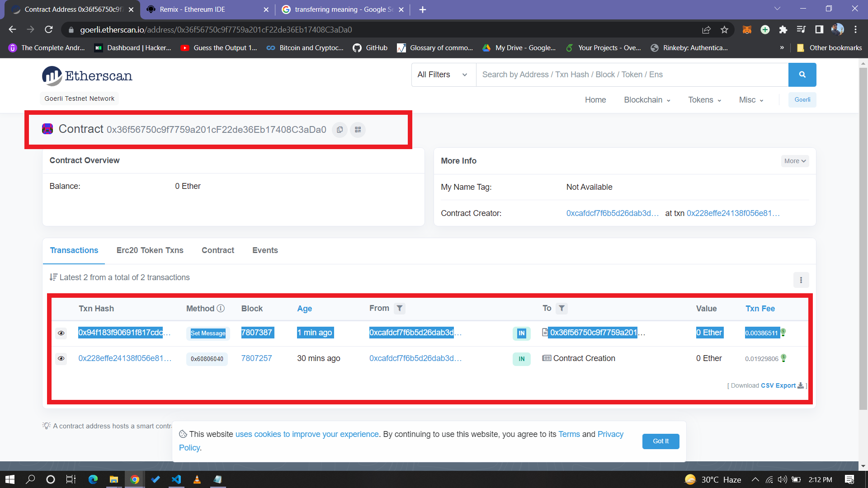Go to the Home nav link
Image resolution: width=868 pixels, height=488 pixels.
(x=595, y=100)
